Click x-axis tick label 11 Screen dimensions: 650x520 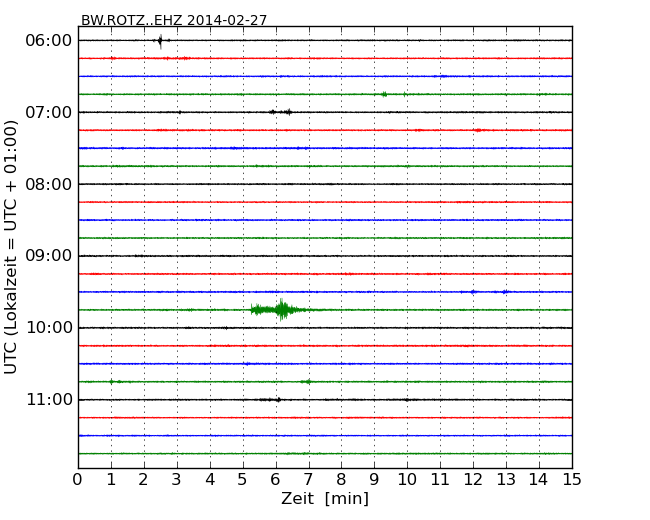click(x=440, y=479)
